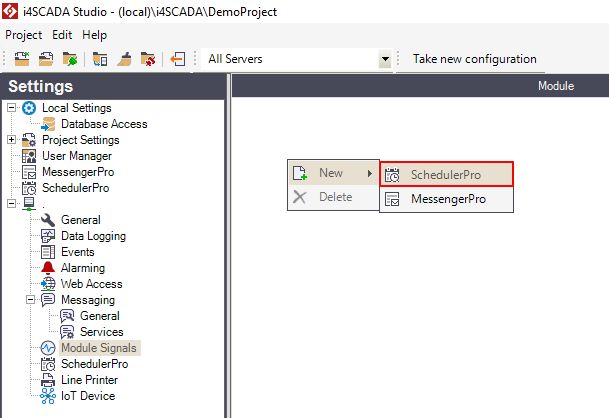609x418 pixels.
Task: Collapse the server node in tree
Action: coord(12,204)
